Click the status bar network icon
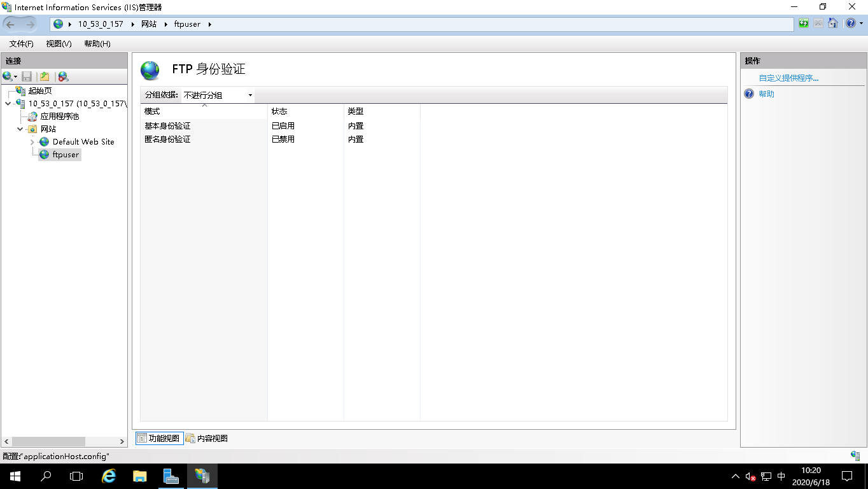This screenshot has width=868, height=489. coord(855,456)
